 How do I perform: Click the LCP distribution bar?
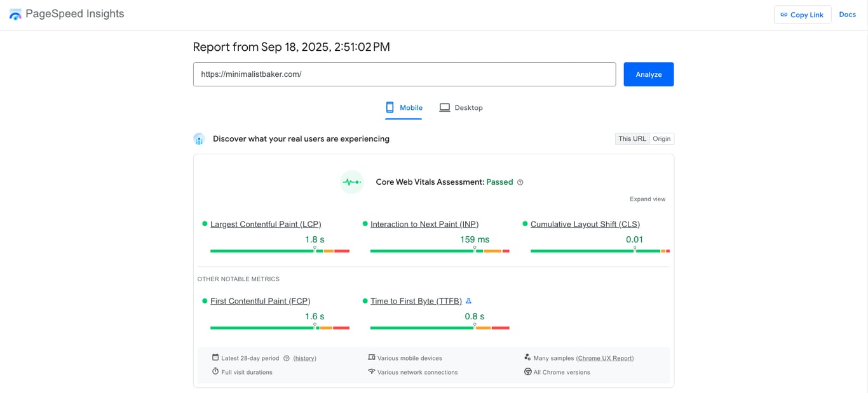tap(280, 250)
